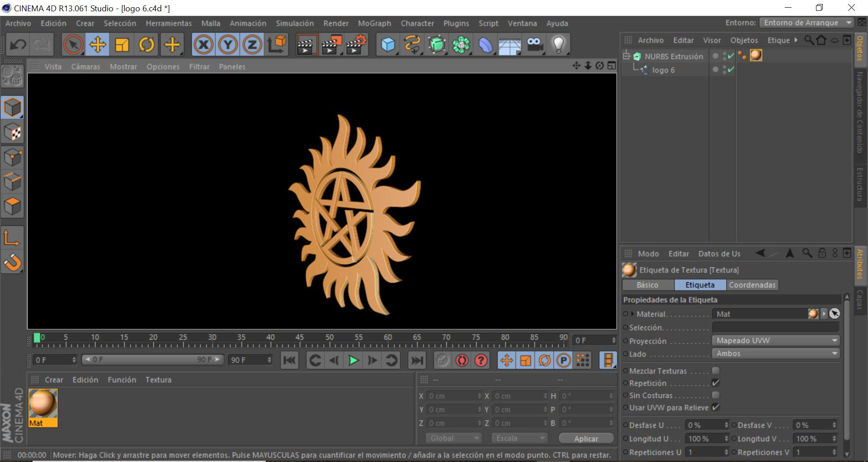
Task: Render to Picture Viewer icon
Action: click(x=331, y=44)
